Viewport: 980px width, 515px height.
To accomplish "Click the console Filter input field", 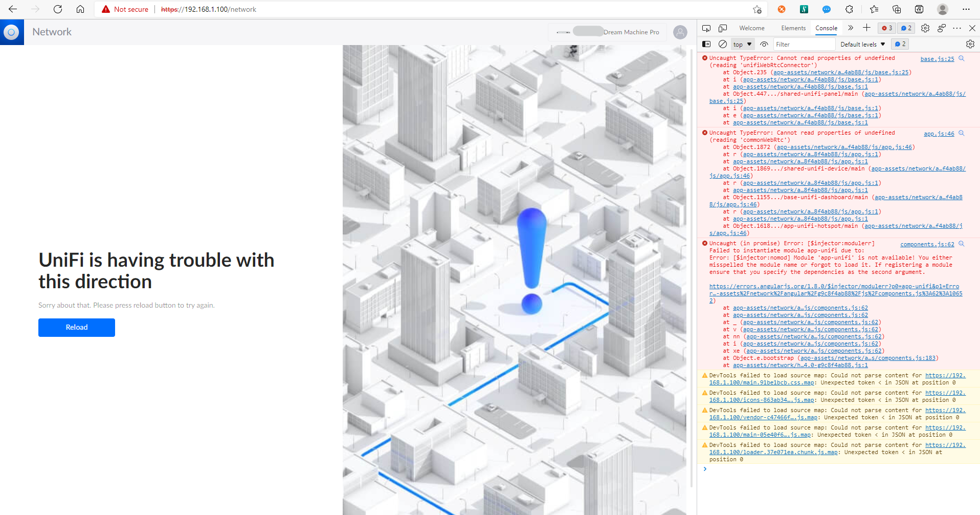I will click(804, 45).
